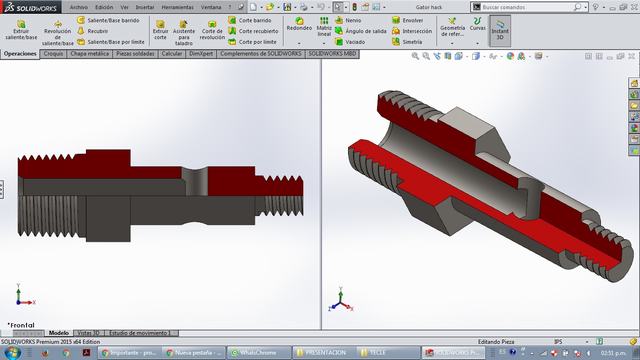The width and height of the screenshot is (640, 360).
Task: Click the Vaciado shell tool
Action: point(350,42)
